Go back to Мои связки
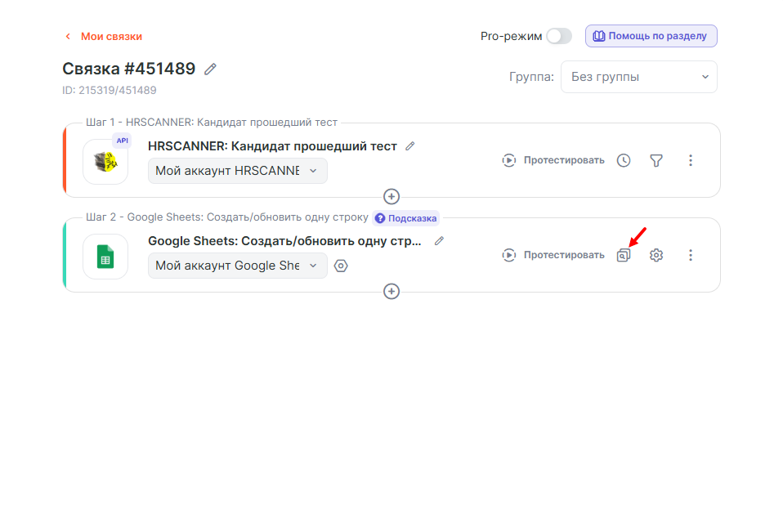This screenshot has width=783, height=532. pos(103,36)
